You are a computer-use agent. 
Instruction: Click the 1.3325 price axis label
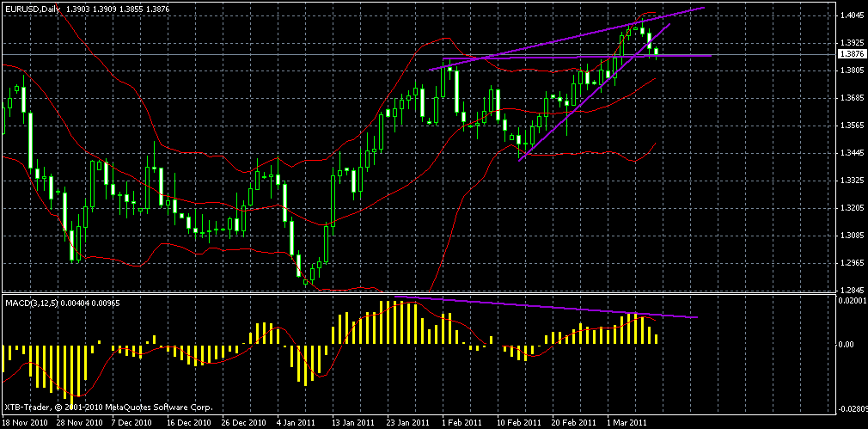tap(852, 181)
